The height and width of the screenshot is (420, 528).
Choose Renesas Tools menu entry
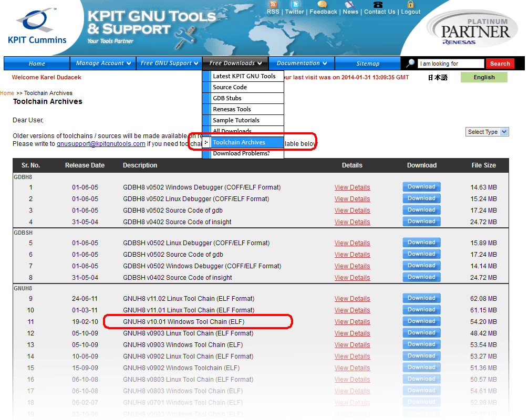pyautogui.click(x=232, y=109)
